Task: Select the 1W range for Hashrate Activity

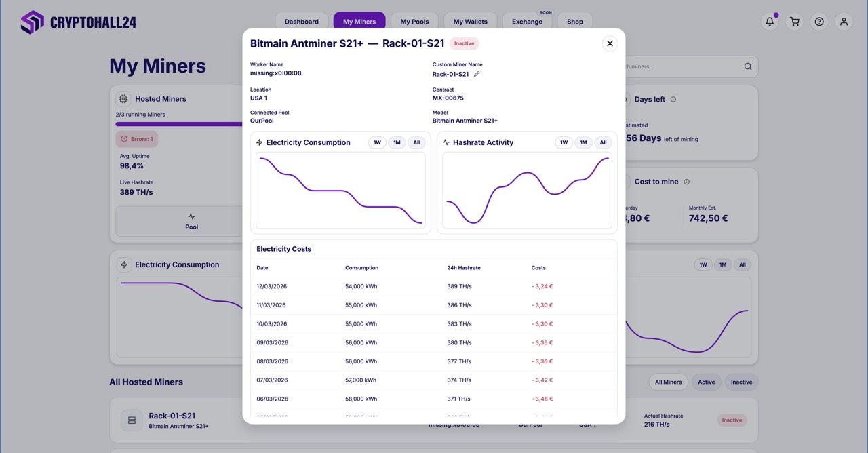Action: [564, 142]
